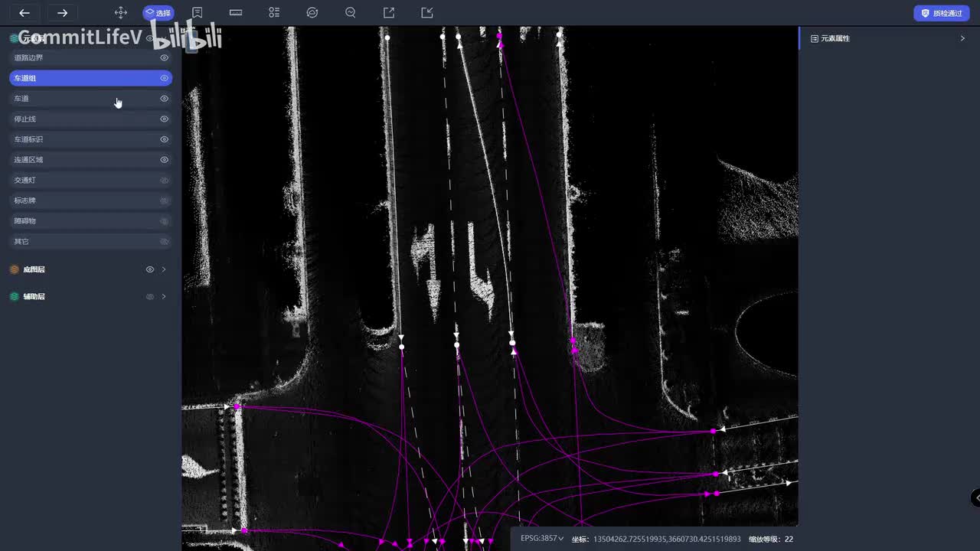The width and height of the screenshot is (980, 551).
Task: Hide the 道路边界 layer
Action: pyautogui.click(x=164, y=58)
